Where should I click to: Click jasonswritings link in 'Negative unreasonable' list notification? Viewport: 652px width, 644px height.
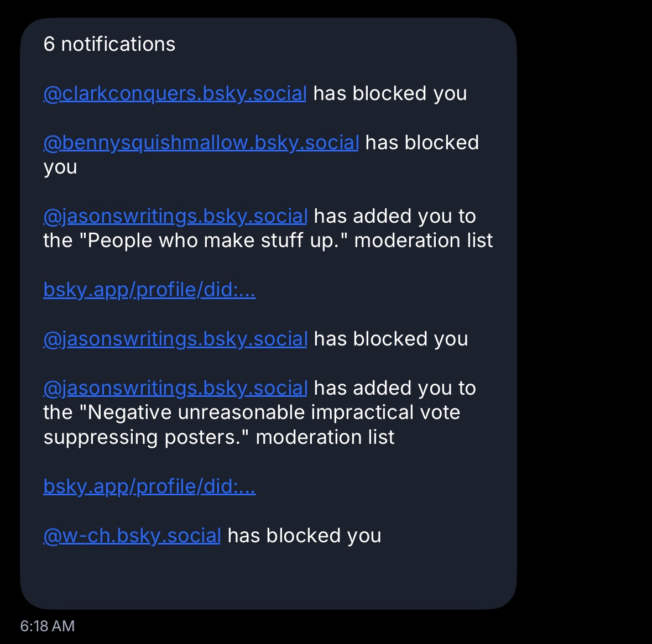tap(175, 388)
